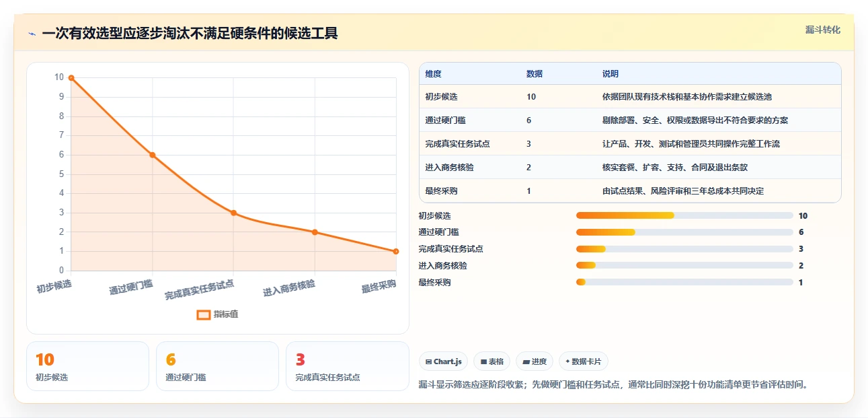868x418 pixels.
Task: Click the description 让产品、开发、测试和管理员共同操作完整工作流
Action: coord(691,144)
